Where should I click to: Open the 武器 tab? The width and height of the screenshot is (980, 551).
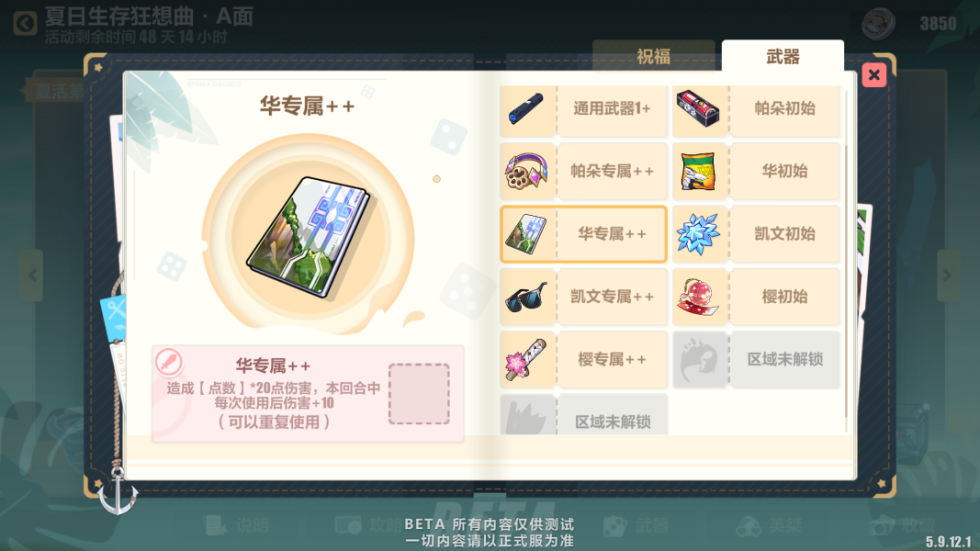tap(783, 56)
